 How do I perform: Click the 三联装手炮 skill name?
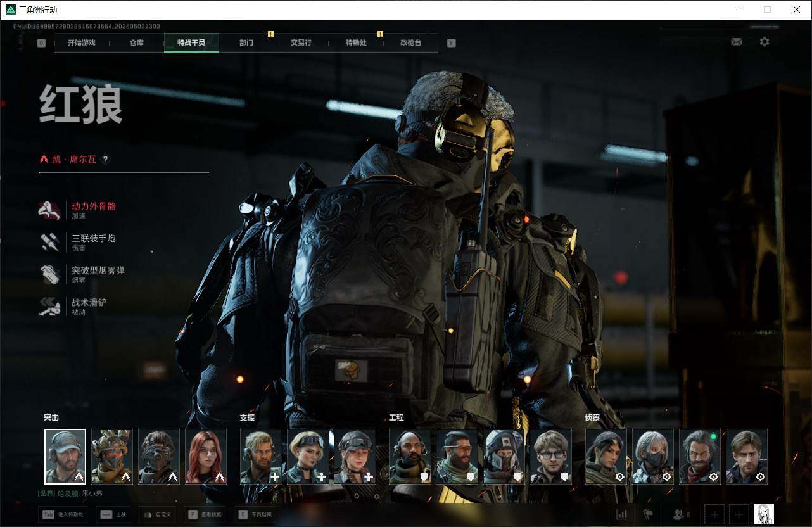click(94, 238)
